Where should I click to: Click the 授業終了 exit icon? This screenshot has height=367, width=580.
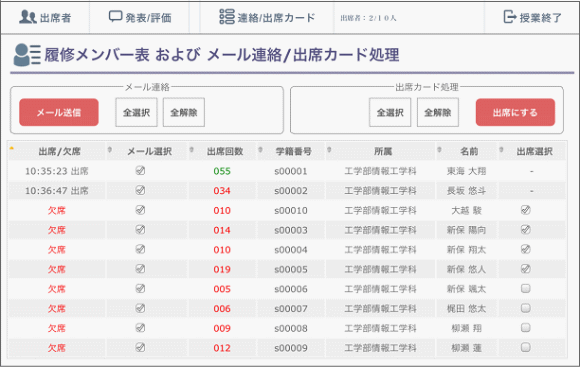click(510, 17)
